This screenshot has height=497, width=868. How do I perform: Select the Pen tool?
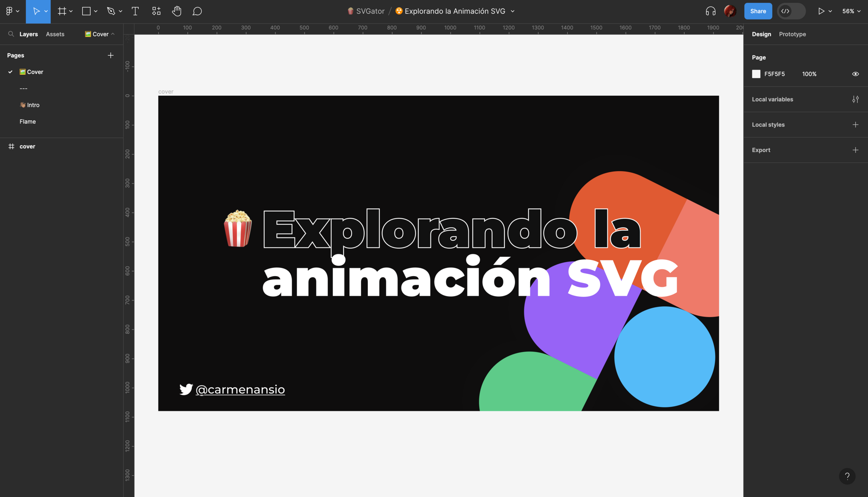pyautogui.click(x=111, y=11)
